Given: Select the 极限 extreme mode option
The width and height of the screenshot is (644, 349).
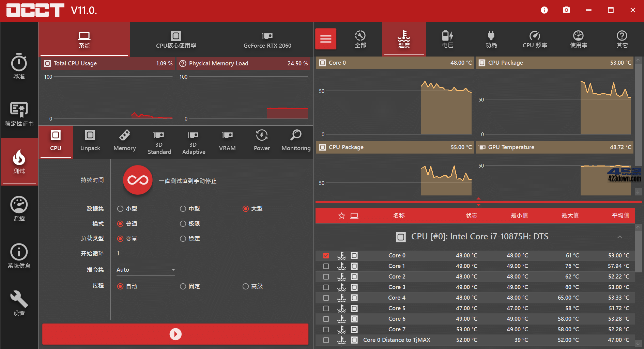Looking at the screenshot, I should (x=183, y=224).
